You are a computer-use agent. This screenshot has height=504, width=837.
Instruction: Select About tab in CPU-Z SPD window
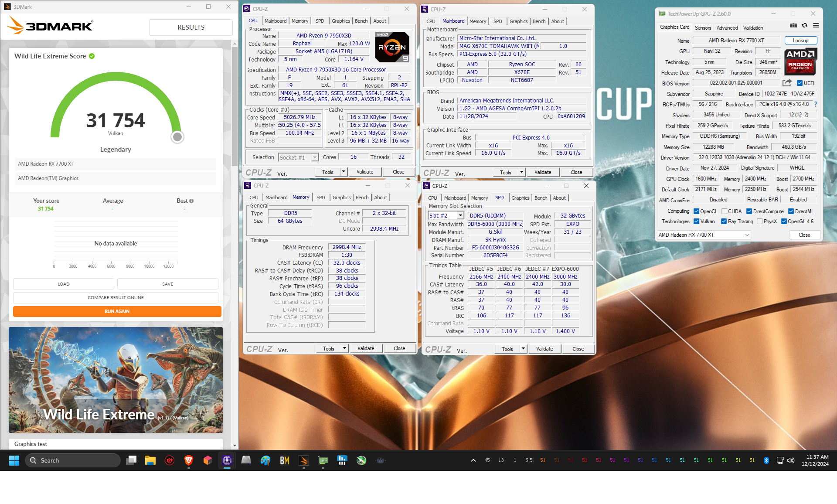(559, 198)
